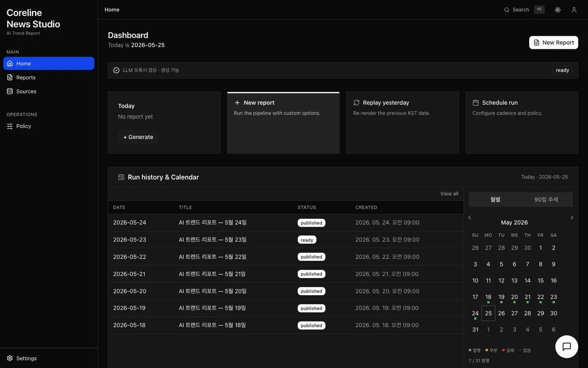Click the Home breadcrumb in the top bar
The width and height of the screenshot is (588, 368).
pos(112,10)
